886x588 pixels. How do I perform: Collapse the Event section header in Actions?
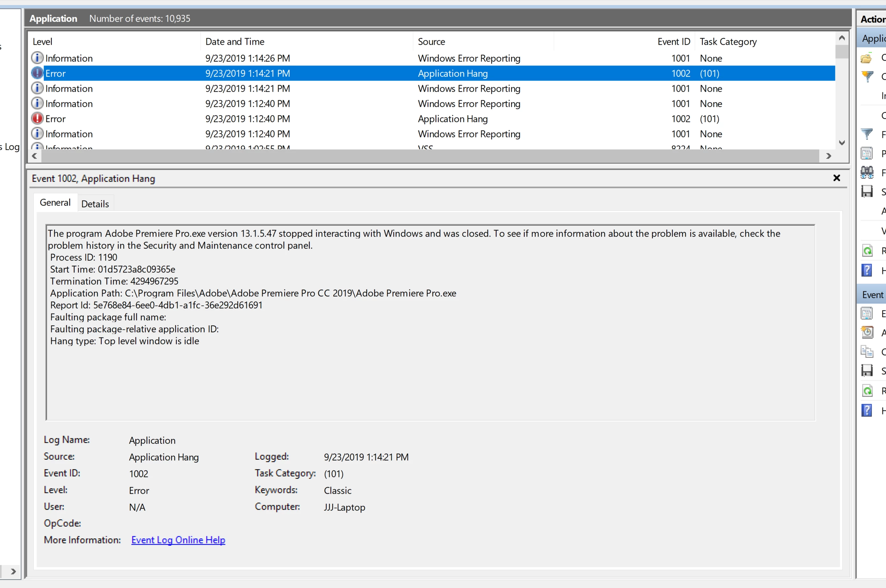873,295
